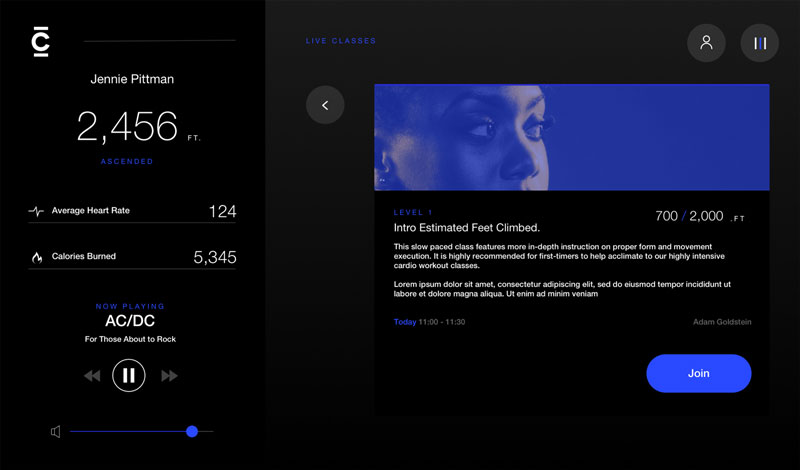Click the 2,456 ft ascended counter
This screenshot has height=470, width=800.
tap(128, 126)
